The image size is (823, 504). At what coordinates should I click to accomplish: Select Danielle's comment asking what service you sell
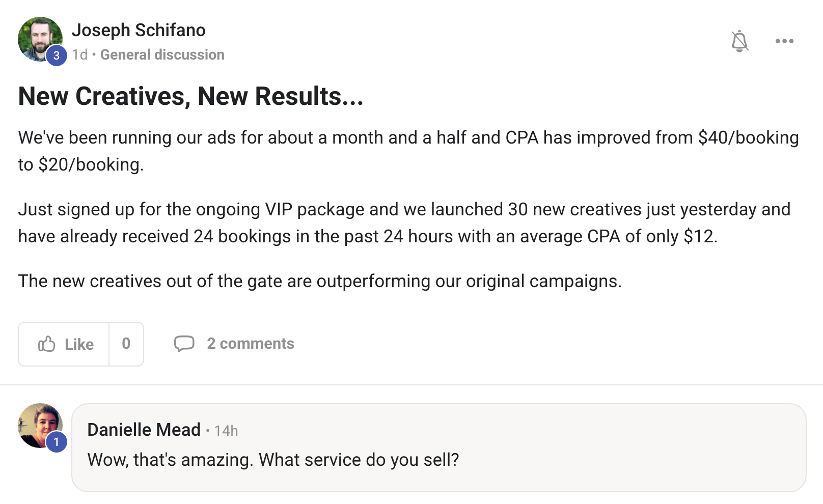[273, 460]
